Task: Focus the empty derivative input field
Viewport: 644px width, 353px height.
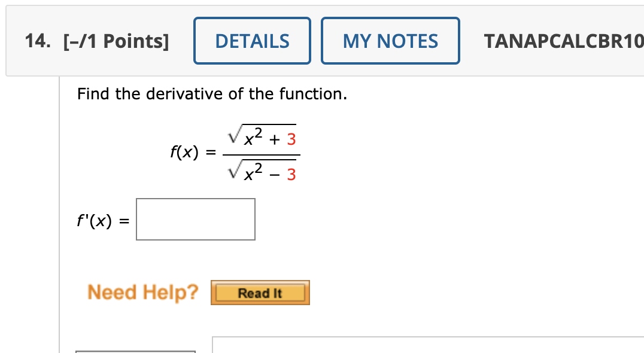Action: pyautogui.click(x=195, y=219)
